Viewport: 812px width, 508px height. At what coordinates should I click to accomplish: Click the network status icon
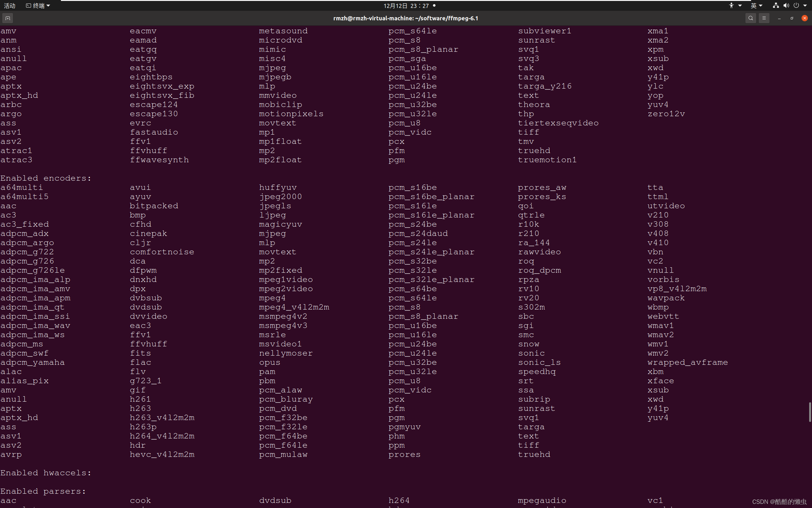776,5
